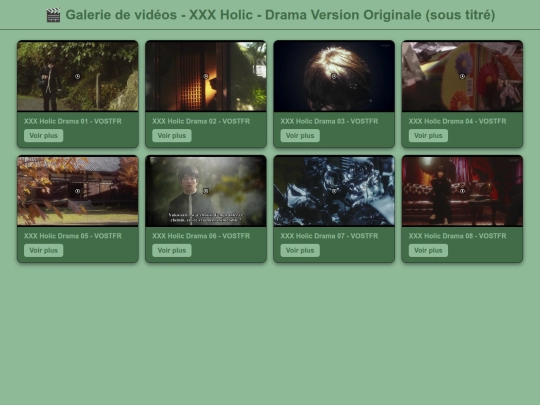Click the play icon on Drama 01 thumbnail
The image size is (540, 405).
click(x=77, y=76)
